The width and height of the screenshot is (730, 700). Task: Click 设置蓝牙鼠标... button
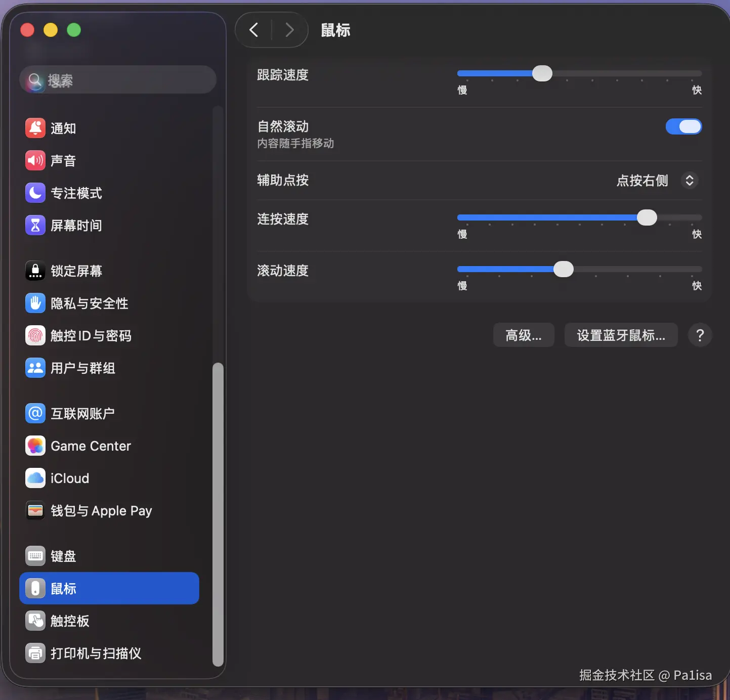(x=621, y=335)
